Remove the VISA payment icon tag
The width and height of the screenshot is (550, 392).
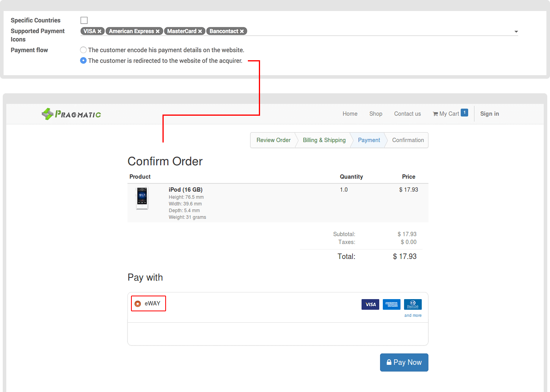point(100,31)
